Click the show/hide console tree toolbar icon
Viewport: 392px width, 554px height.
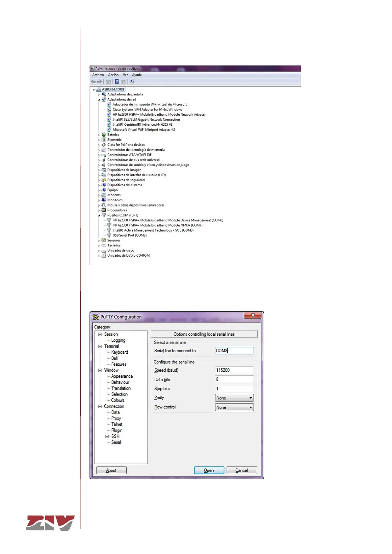tap(108, 82)
